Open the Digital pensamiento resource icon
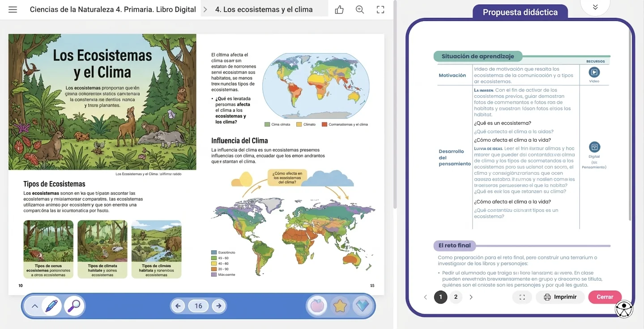The image size is (644, 329). [x=594, y=147]
